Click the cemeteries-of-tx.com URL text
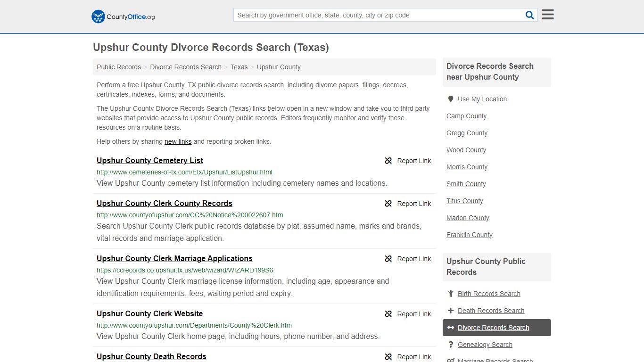Viewport: 644px width, 362px height. (184, 172)
